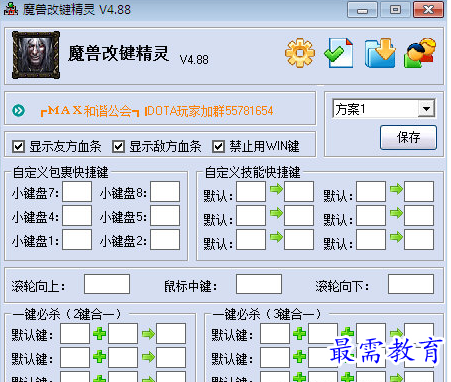Screen dimensions: 451x382
Task: Click the 滚轮向下 input box
Action: 411,284
